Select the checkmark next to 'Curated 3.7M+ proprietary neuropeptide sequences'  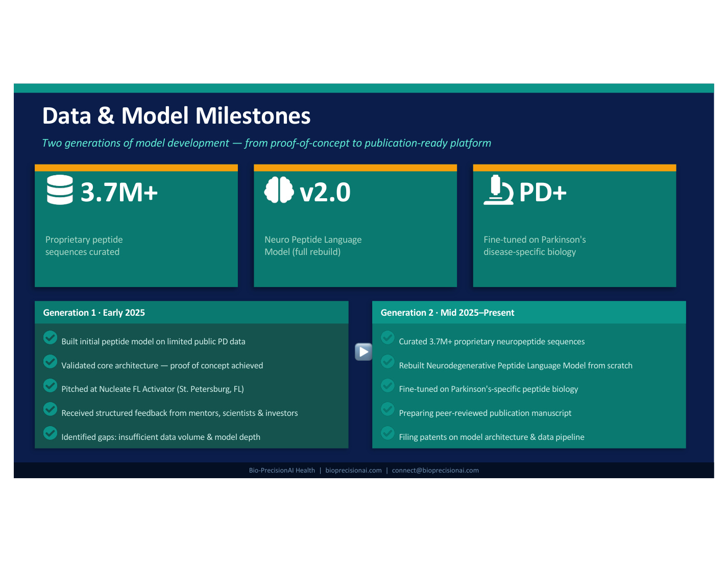coord(387,338)
